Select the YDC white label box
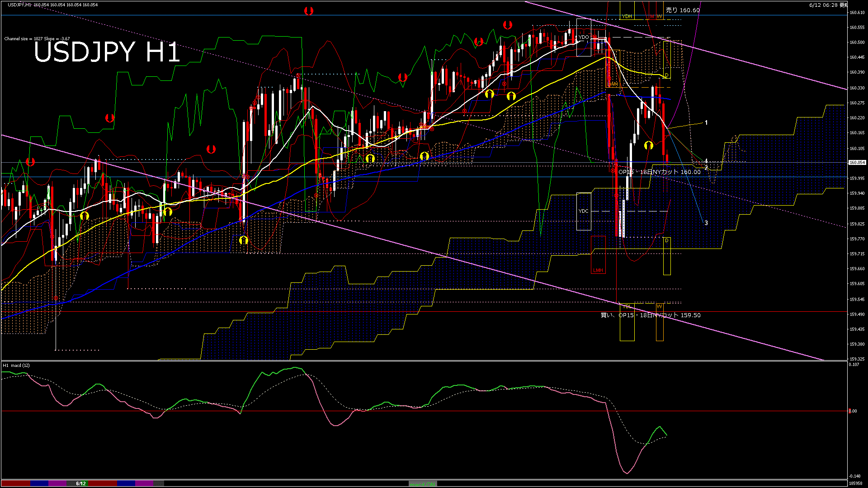This screenshot has height=488, width=868. pos(584,211)
